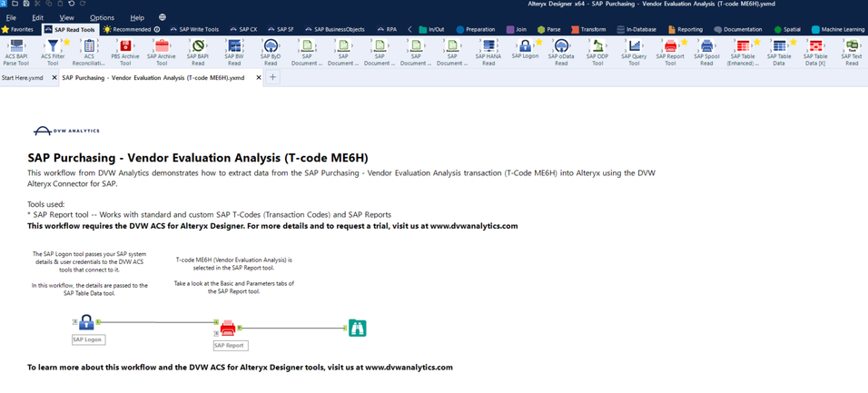Switch to the Spatial tool category
The width and height of the screenshot is (868, 393).
(787, 29)
